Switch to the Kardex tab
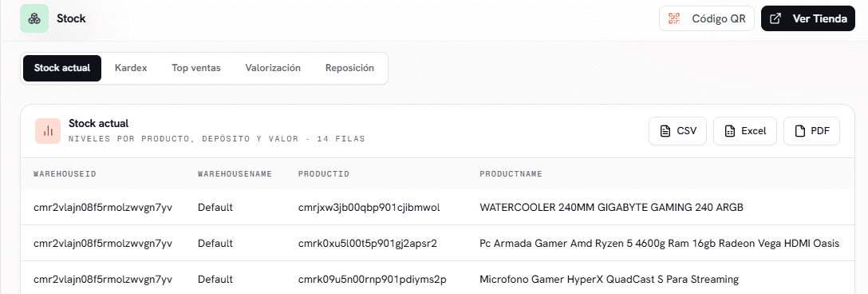The height and width of the screenshot is (294, 868). click(131, 68)
